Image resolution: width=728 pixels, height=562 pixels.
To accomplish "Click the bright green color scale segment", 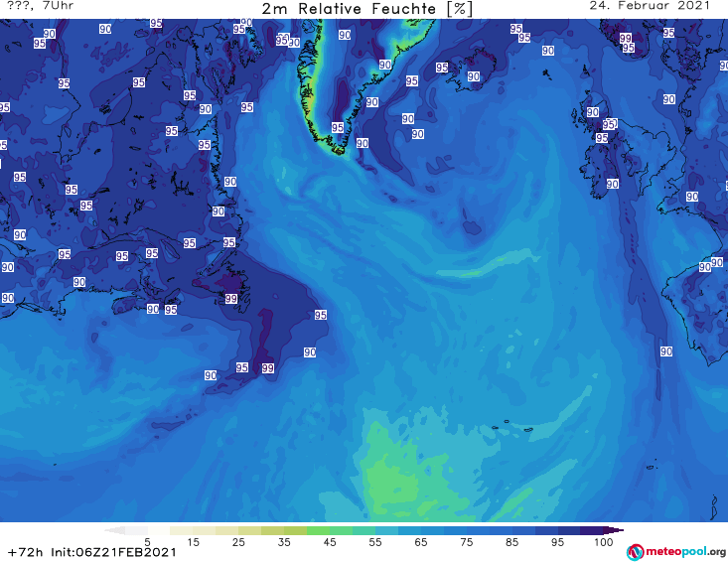I will coord(318,530).
